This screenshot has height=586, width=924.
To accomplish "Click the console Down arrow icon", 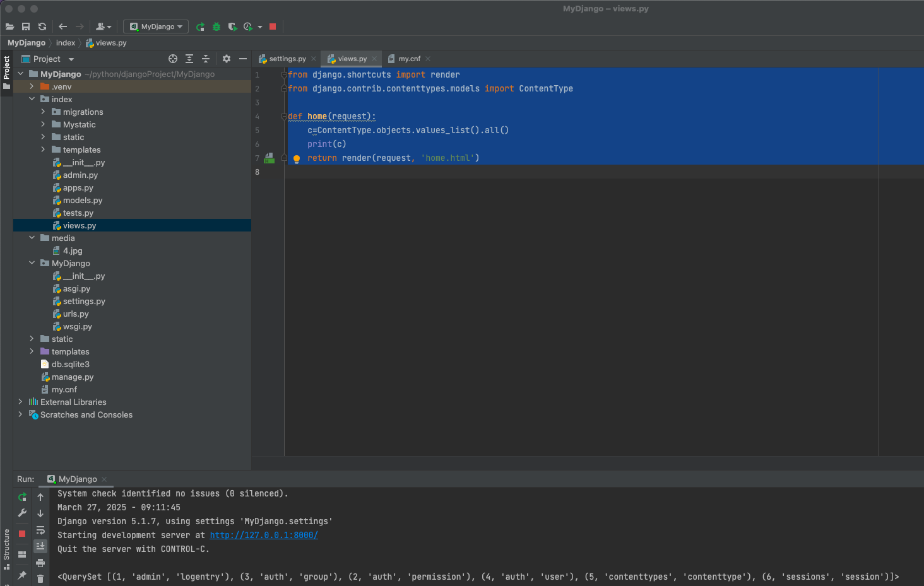I will click(40, 513).
